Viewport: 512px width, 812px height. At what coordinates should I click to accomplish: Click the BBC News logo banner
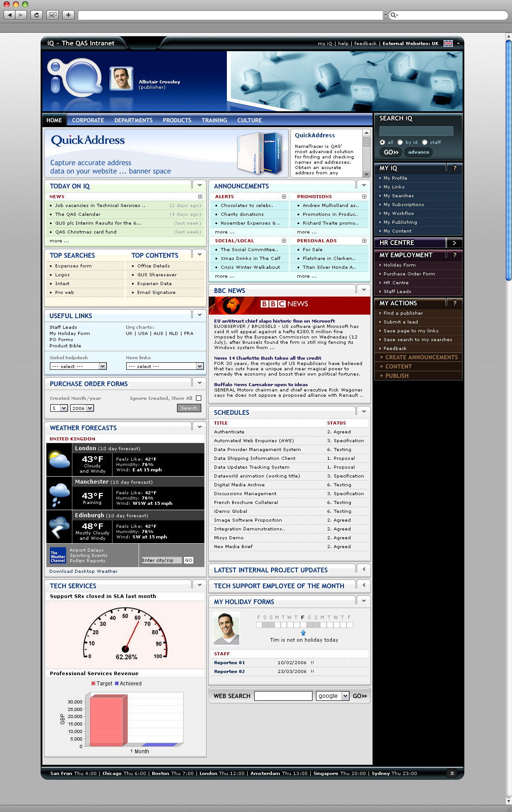click(x=289, y=304)
